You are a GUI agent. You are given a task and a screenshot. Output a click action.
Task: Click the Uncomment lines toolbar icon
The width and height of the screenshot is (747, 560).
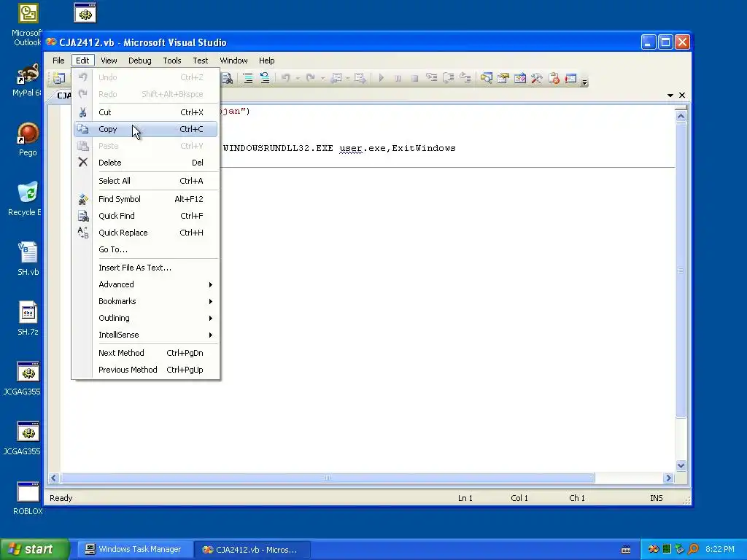[x=265, y=78]
